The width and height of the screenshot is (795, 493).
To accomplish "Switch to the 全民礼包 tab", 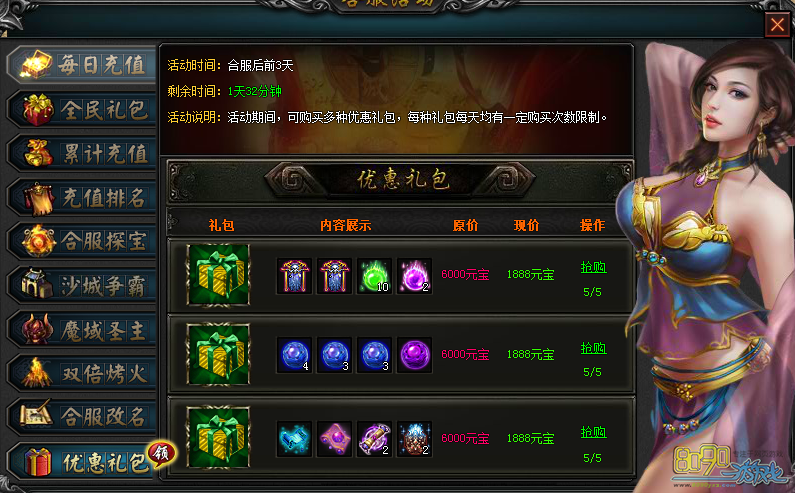I will coord(83,109).
